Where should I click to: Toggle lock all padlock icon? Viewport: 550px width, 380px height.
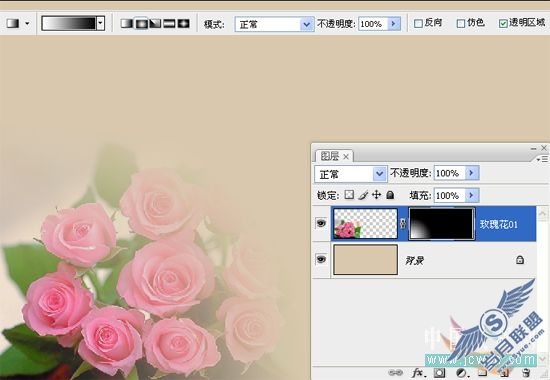pyautogui.click(x=390, y=195)
